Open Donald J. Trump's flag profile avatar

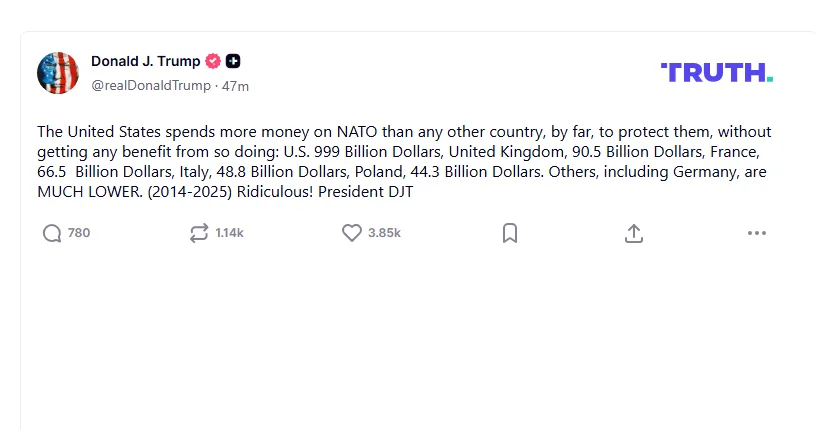tap(58, 73)
